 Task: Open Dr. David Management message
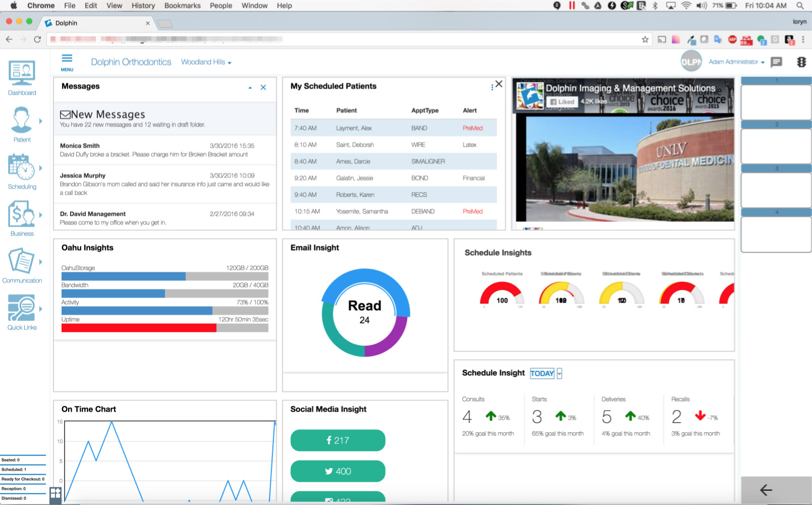pos(165,217)
